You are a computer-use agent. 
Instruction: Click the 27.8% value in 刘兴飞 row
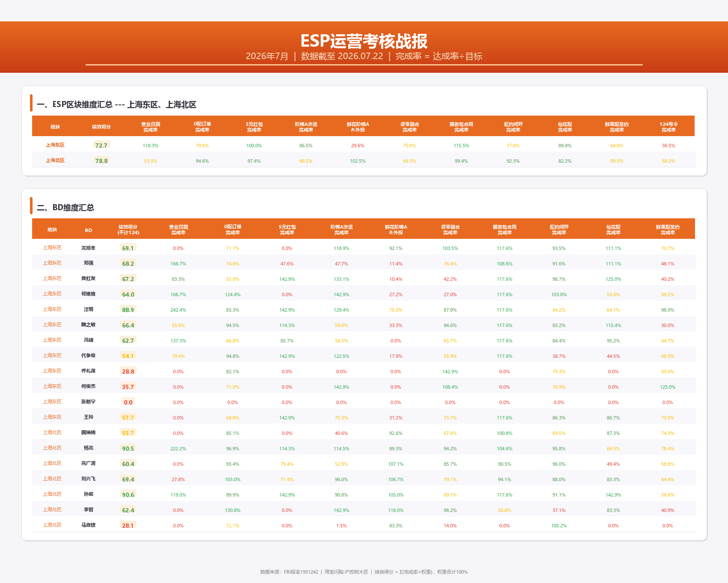pyautogui.click(x=178, y=479)
